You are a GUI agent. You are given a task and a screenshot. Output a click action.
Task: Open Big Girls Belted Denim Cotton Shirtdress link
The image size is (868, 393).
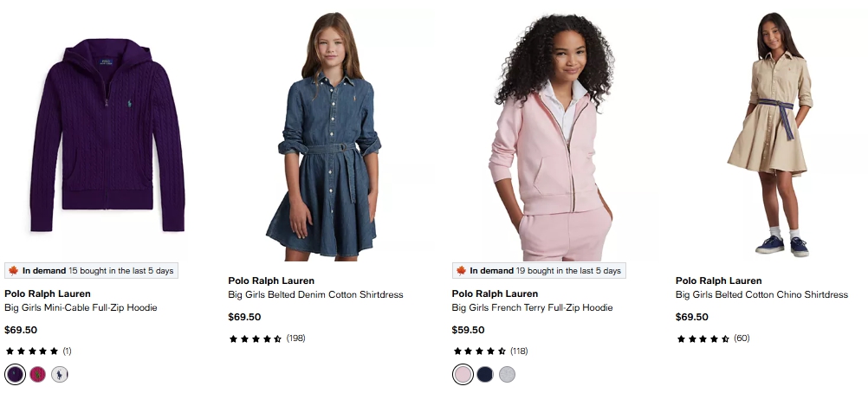coord(315,294)
